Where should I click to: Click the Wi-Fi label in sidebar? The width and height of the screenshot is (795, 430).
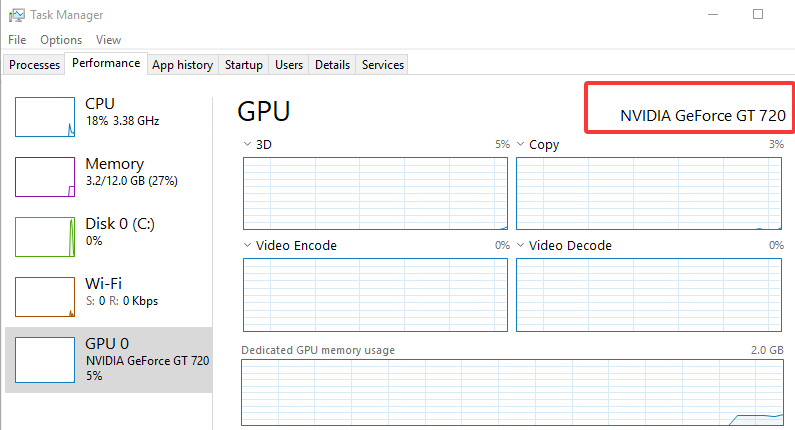point(103,283)
